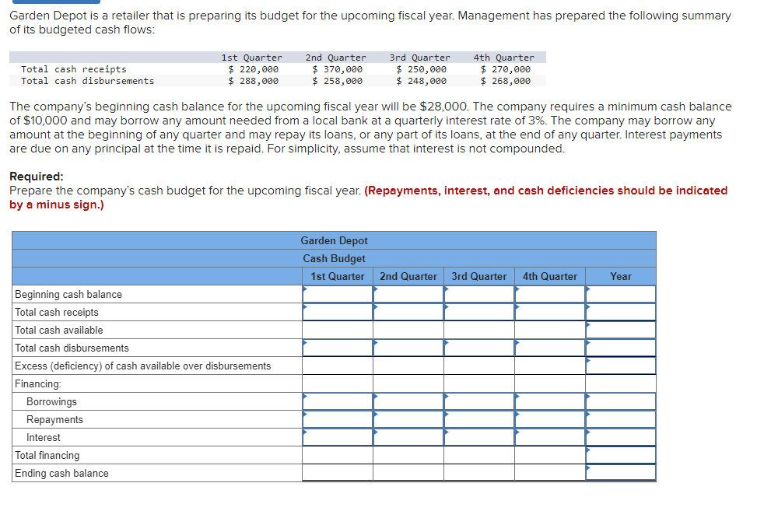The image size is (771, 532).
Task: Click the 'Ending cash balance' row label
Action: point(61,473)
